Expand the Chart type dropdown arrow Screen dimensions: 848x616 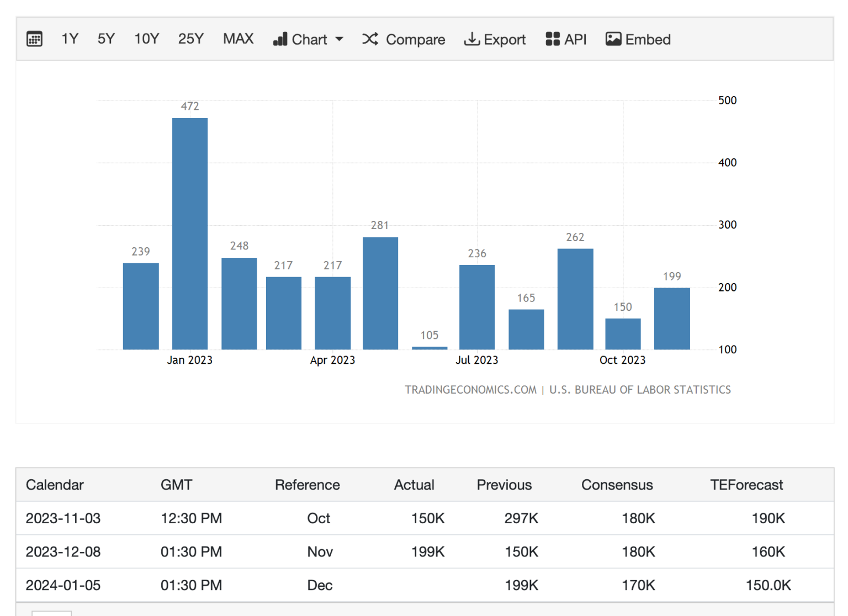point(340,39)
